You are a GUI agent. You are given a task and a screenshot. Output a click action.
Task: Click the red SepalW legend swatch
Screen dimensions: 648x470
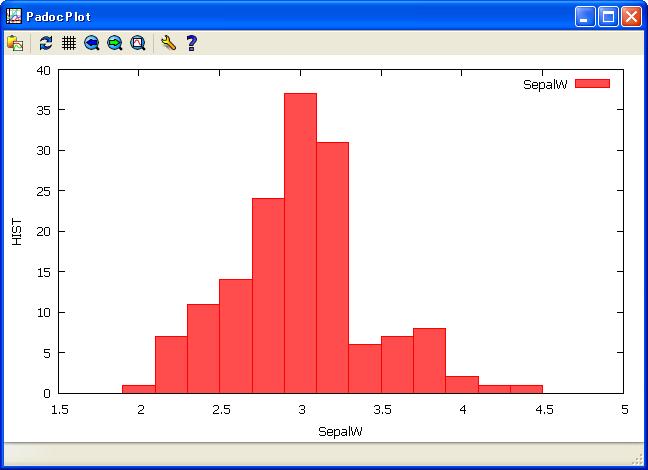click(x=592, y=84)
